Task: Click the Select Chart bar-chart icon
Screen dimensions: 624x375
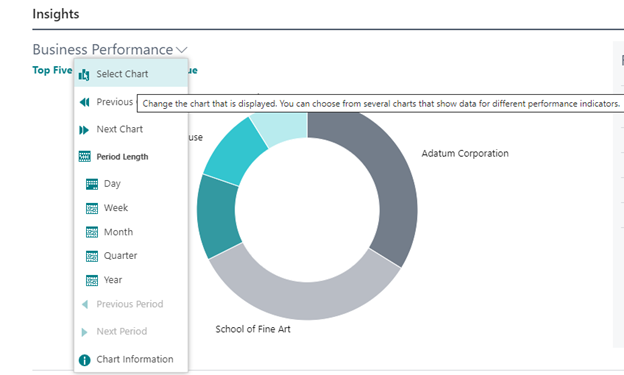Action: point(84,74)
